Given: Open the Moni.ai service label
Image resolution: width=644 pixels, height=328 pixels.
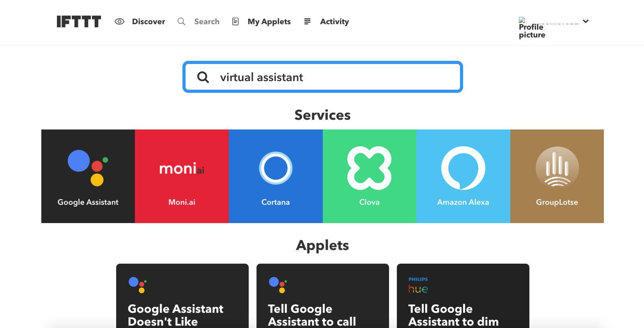Looking at the screenshot, I should coord(182,202).
